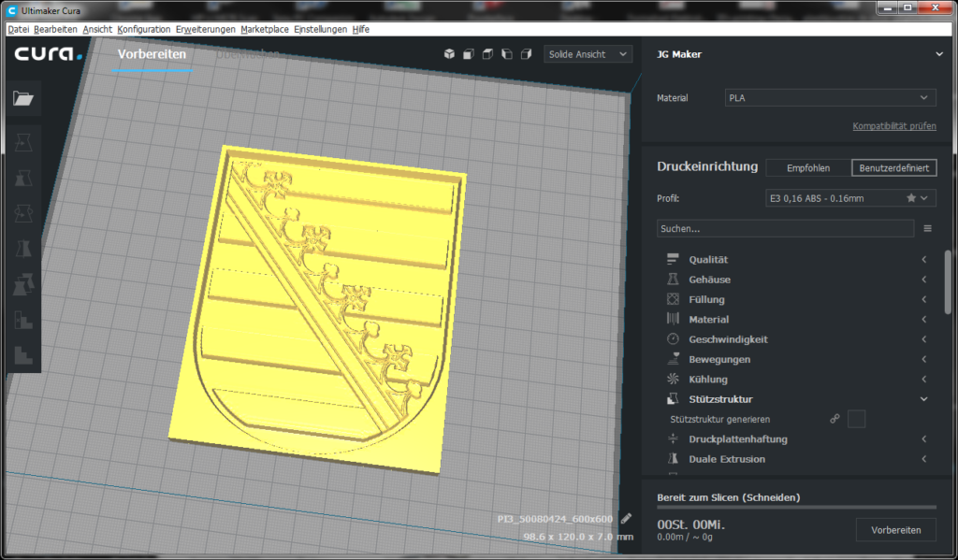Switch to right side view camera icon

(526, 53)
